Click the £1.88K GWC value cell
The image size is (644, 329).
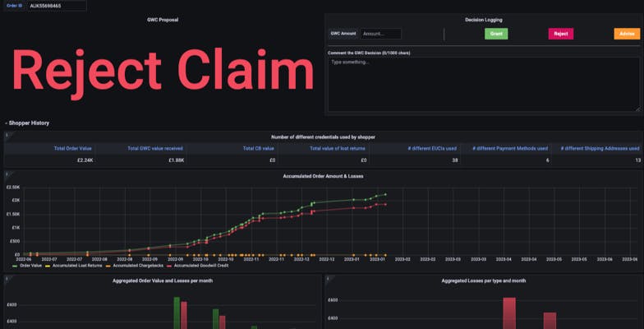click(176, 160)
